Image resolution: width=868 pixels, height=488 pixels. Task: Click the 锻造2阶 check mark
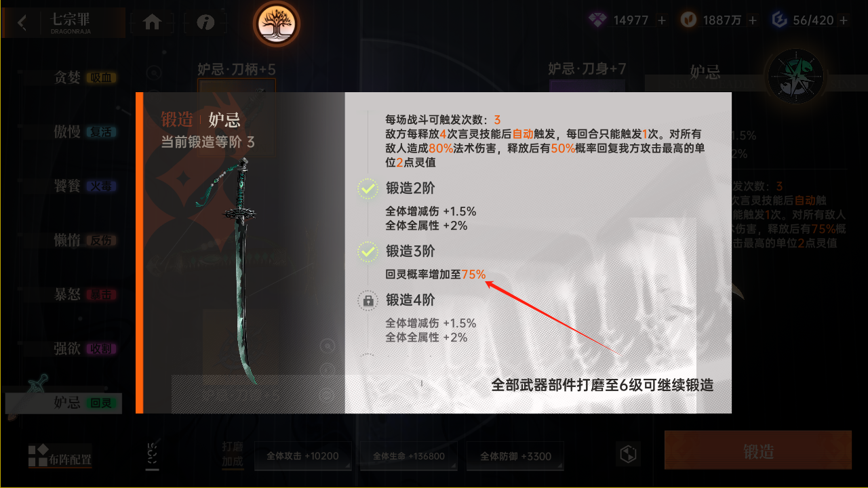pyautogui.click(x=368, y=190)
